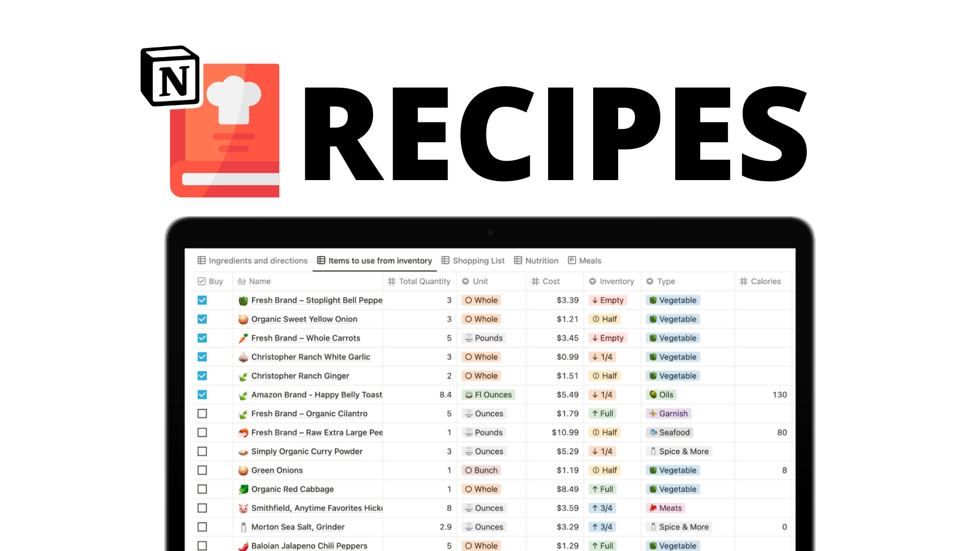
Task: Toggle checkbox for Green Onions row
Action: [202, 470]
